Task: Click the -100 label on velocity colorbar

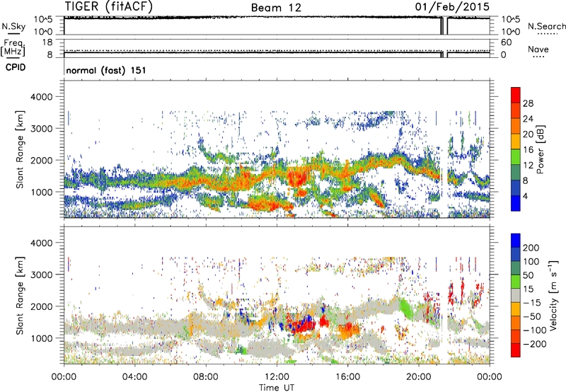Action: 535,330
